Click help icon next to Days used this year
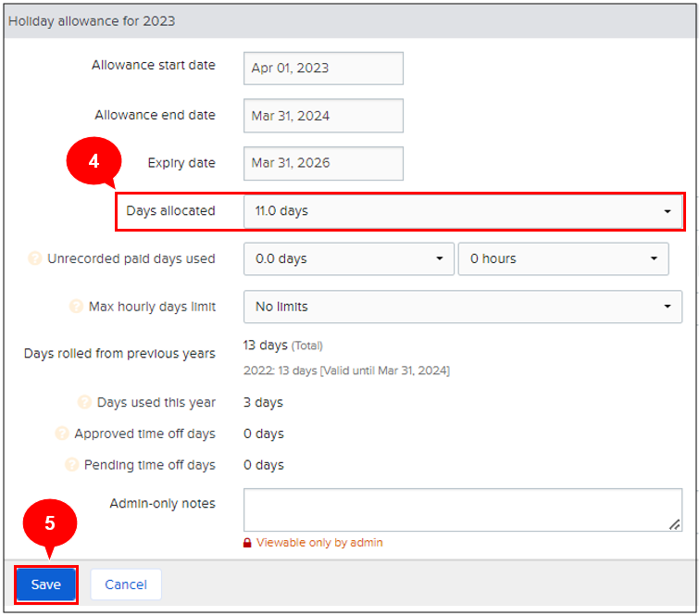 tap(85, 403)
